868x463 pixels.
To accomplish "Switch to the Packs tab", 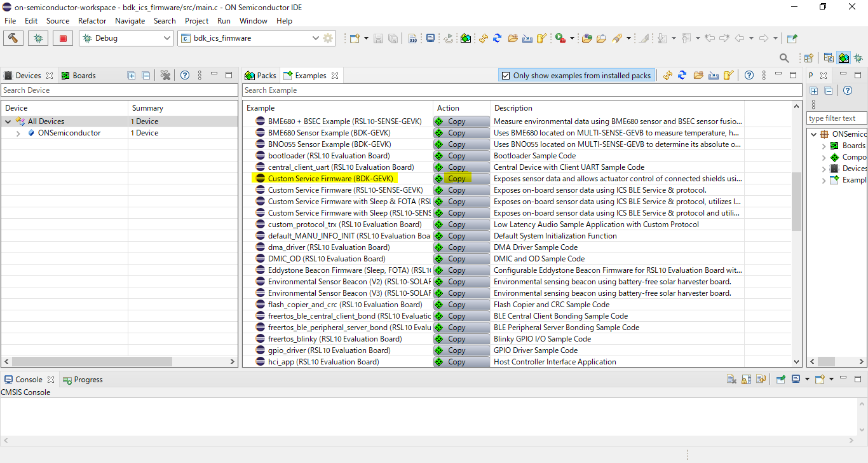I will (x=261, y=76).
